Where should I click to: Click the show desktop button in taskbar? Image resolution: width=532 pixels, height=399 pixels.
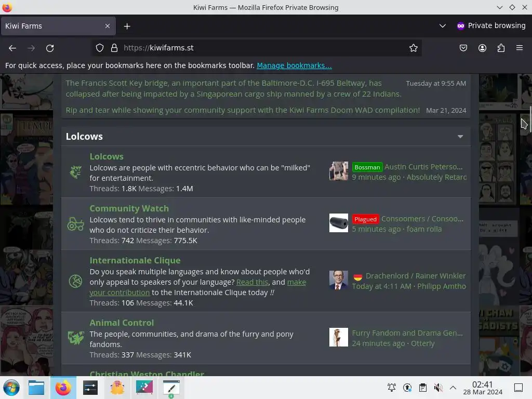pos(518,388)
